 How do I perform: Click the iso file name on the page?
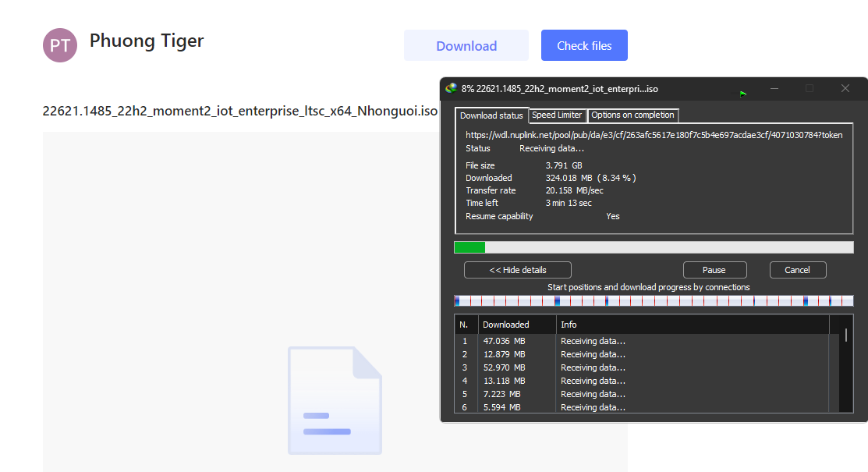tap(239, 111)
